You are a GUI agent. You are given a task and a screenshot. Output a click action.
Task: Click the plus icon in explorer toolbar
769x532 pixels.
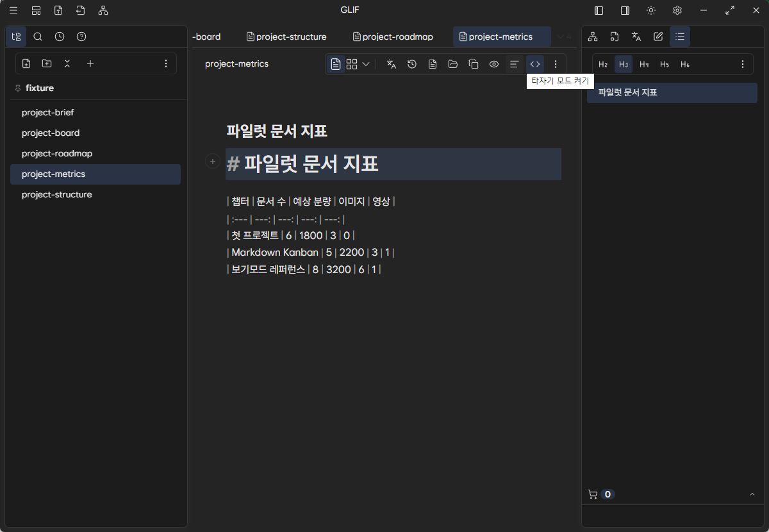pyautogui.click(x=90, y=63)
